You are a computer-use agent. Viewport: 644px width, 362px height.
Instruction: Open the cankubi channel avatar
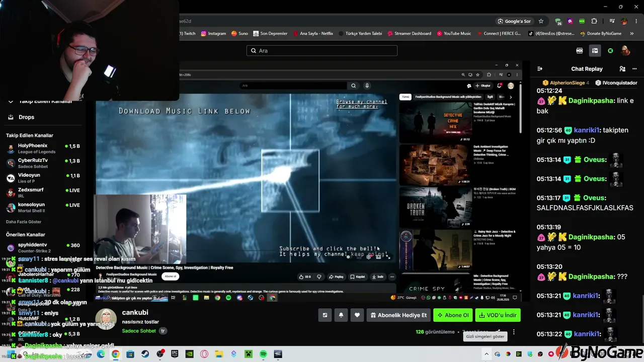[x=106, y=319]
